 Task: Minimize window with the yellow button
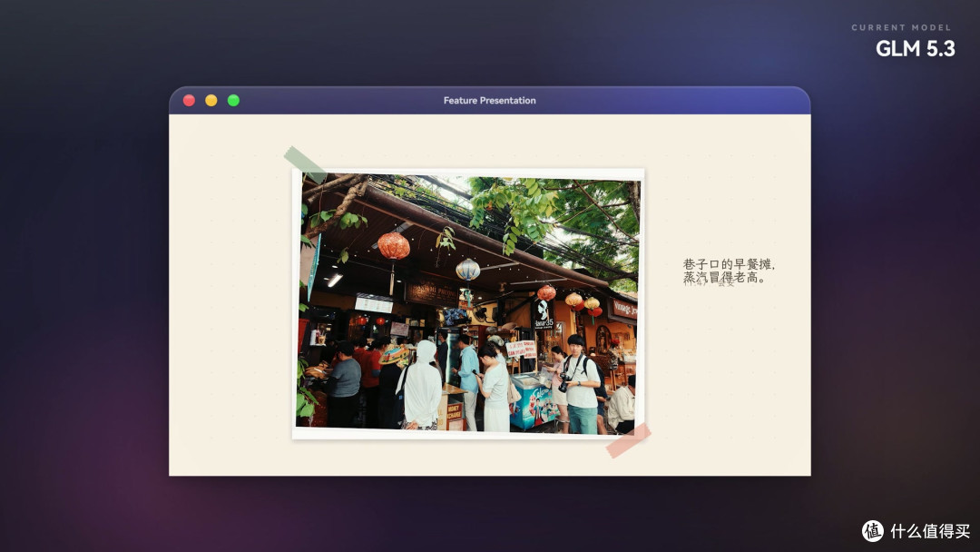click(211, 100)
